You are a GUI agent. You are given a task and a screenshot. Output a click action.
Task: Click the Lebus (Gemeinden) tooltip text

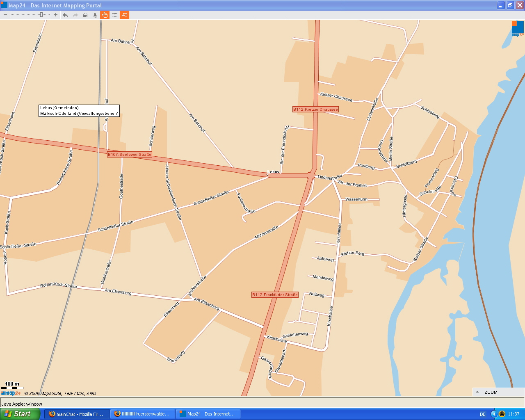tap(59, 108)
